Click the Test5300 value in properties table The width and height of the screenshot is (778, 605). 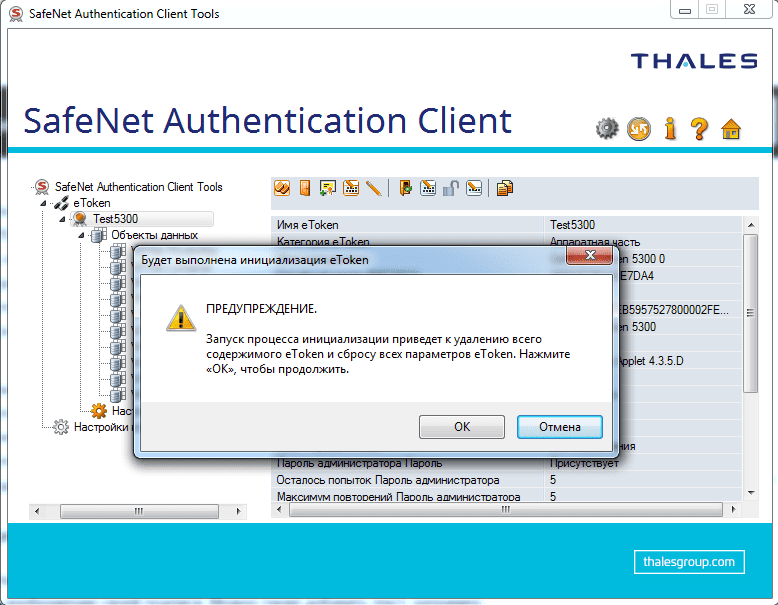[x=572, y=225]
